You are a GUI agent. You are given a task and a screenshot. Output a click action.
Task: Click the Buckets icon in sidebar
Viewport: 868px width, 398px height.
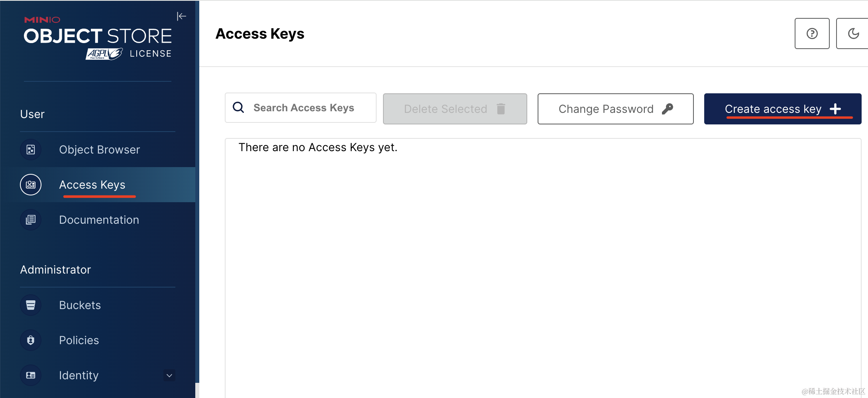point(31,305)
